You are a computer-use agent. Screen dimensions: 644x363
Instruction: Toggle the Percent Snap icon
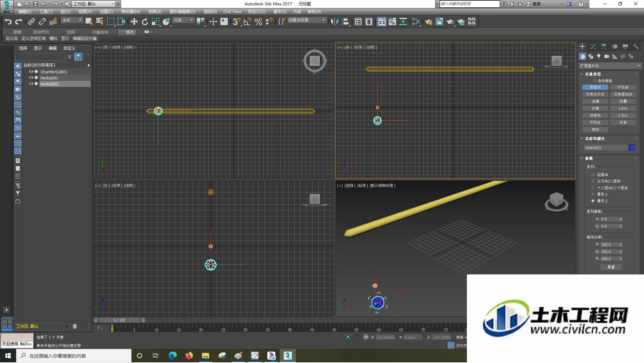coord(258,22)
